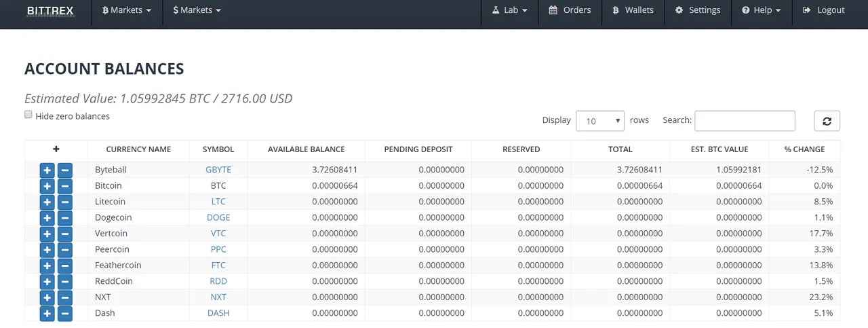Click the withdraw minus icon for Dogecoin
Viewport: 868px width, 328px height.
pyautogui.click(x=64, y=218)
